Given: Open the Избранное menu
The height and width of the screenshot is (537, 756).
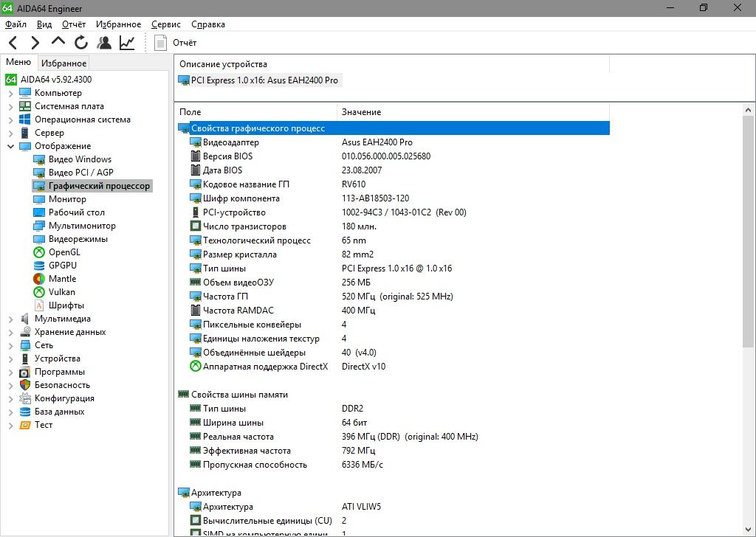Looking at the screenshot, I should pyautogui.click(x=119, y=24).
